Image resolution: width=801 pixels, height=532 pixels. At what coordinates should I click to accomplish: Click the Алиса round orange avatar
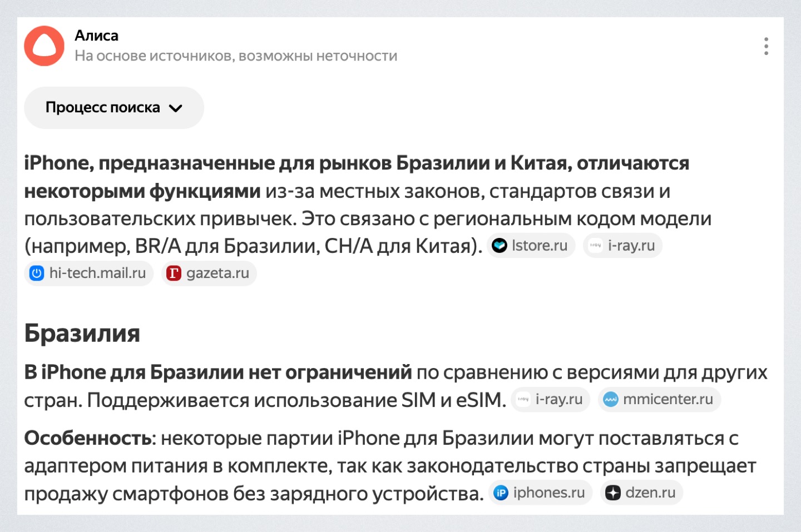point(44,46)
